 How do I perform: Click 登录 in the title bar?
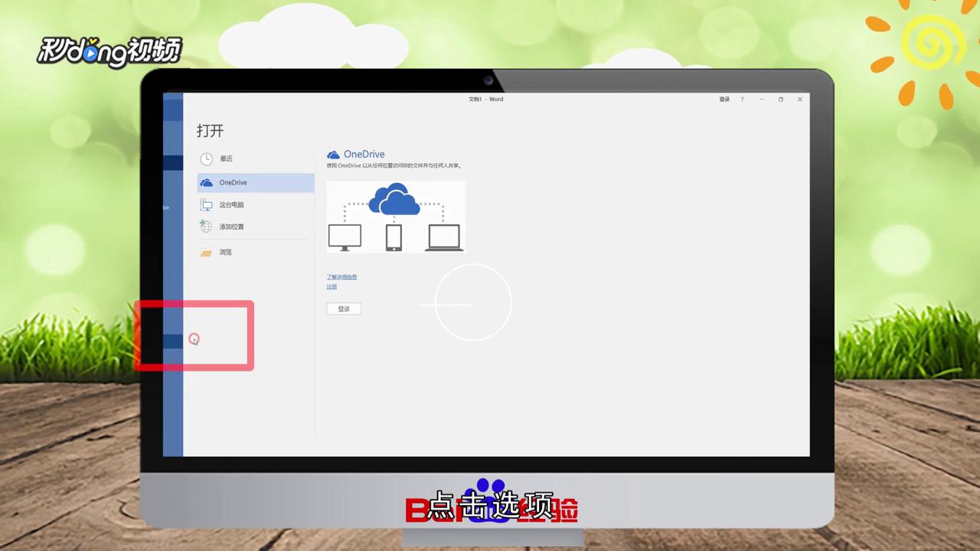coord(724,99)
